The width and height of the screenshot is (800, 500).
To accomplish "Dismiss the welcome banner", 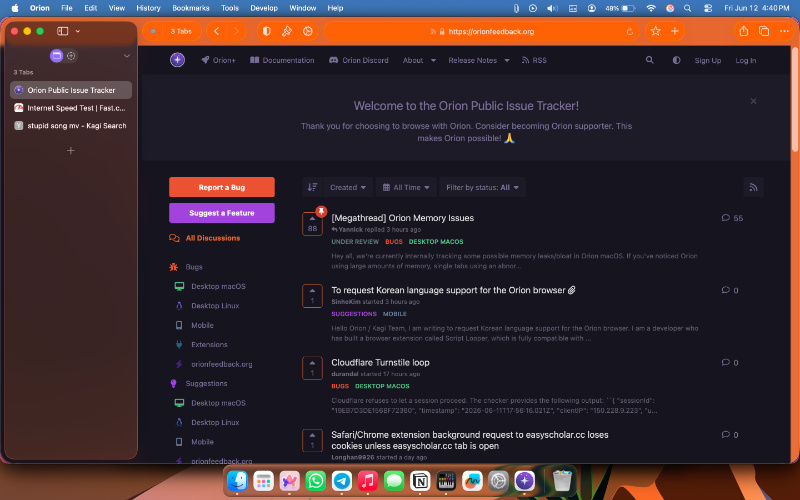I will pyautogui.click(x=753, y=101).
